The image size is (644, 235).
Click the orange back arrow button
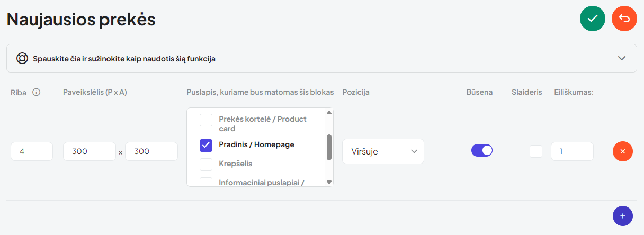pyautogui.click(x=624, y=19)
